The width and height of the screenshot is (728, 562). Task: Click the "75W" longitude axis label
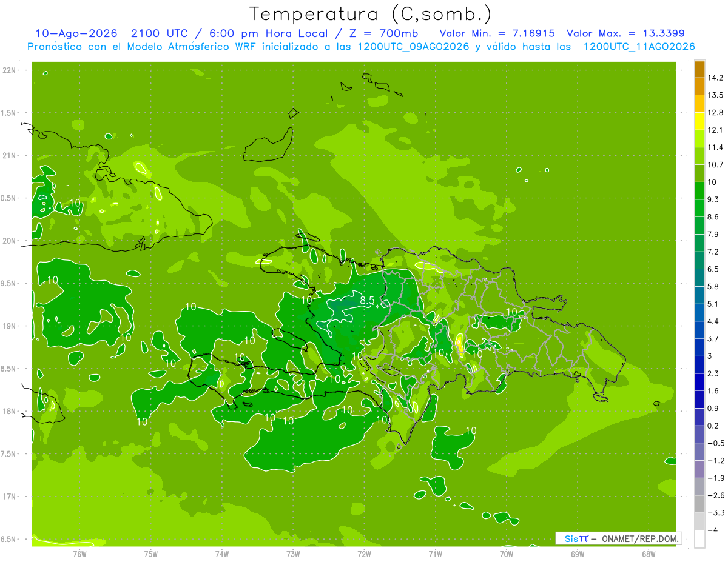(x=151, y=554)
